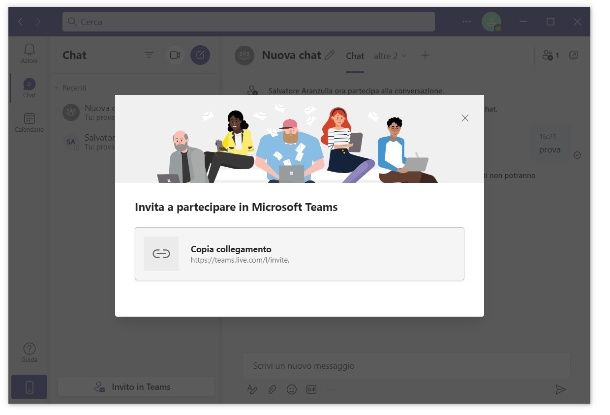This screenshot has width=610, height=415.
Task: Copy the Teams invite link
Action: click(x=299, y=254)
